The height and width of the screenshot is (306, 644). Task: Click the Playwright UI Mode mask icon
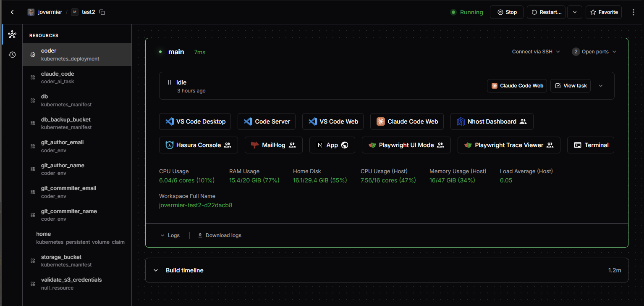[x=372, y=145]
